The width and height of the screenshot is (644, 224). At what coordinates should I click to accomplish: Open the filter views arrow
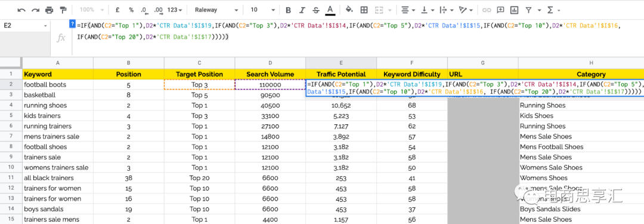[539, 10]
